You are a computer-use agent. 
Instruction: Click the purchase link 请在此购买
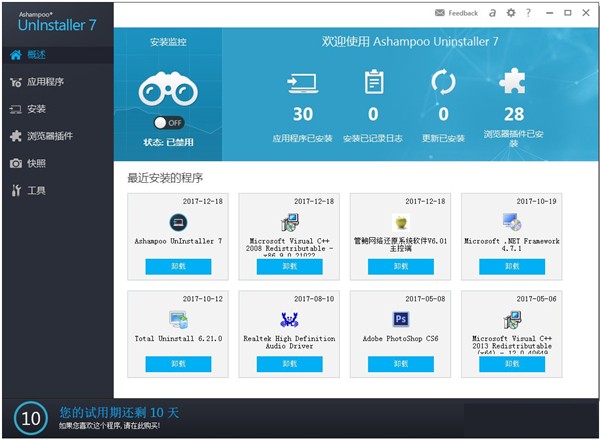click(x=141, y=425)
